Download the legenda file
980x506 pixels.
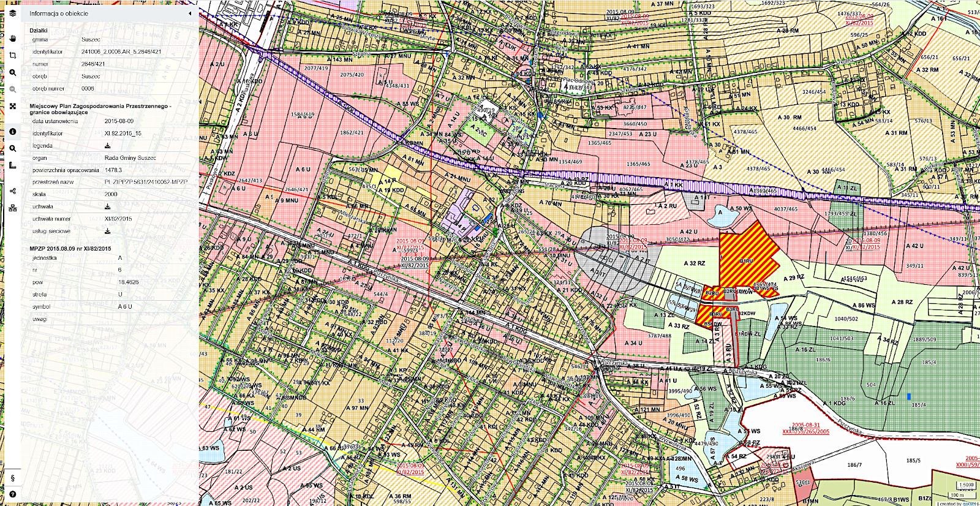107,146
